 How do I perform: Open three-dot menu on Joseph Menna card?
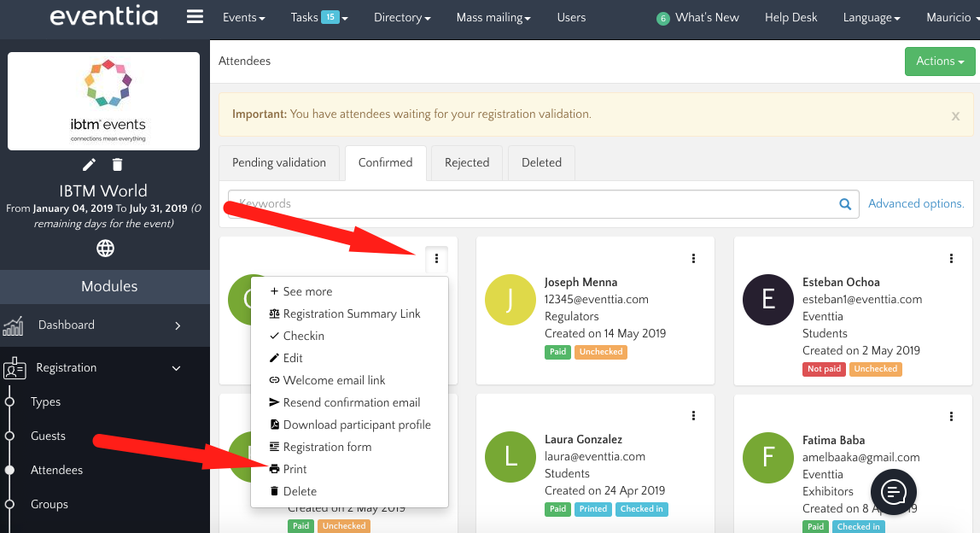point(693,259)
